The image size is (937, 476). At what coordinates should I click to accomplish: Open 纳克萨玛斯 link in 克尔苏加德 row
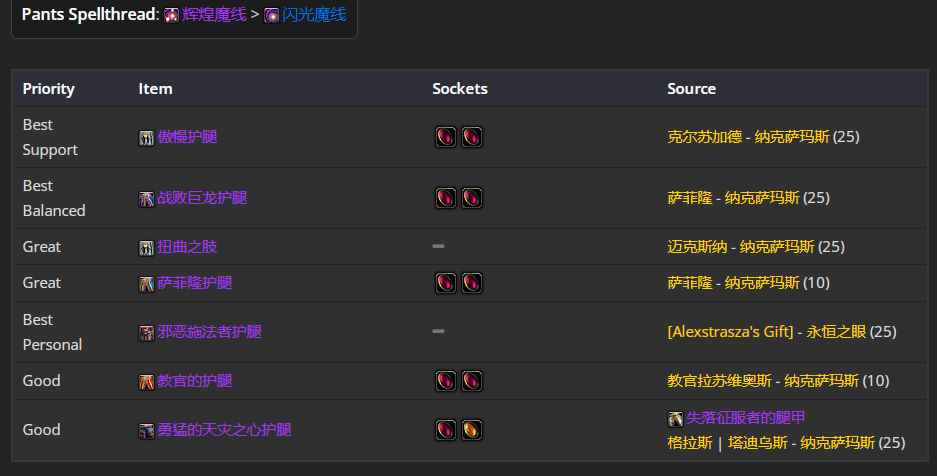click(792, 137)
